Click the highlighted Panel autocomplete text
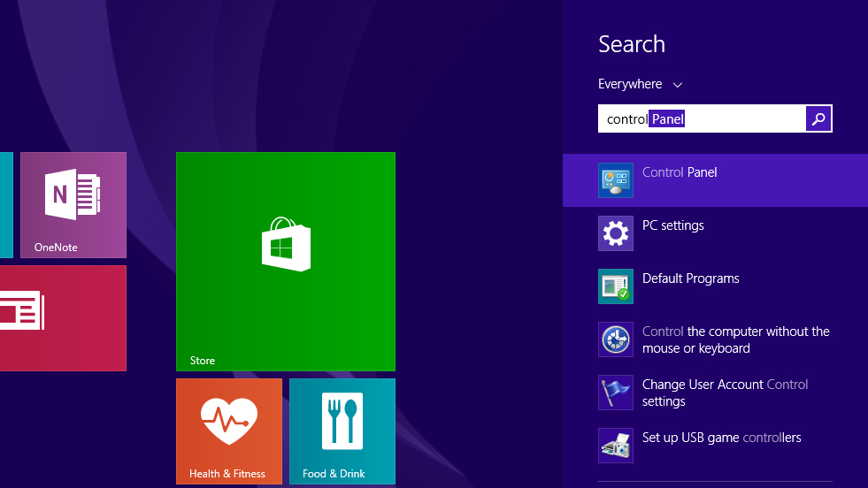The width and height of the screenshot is (868, 488). (667, 119)
